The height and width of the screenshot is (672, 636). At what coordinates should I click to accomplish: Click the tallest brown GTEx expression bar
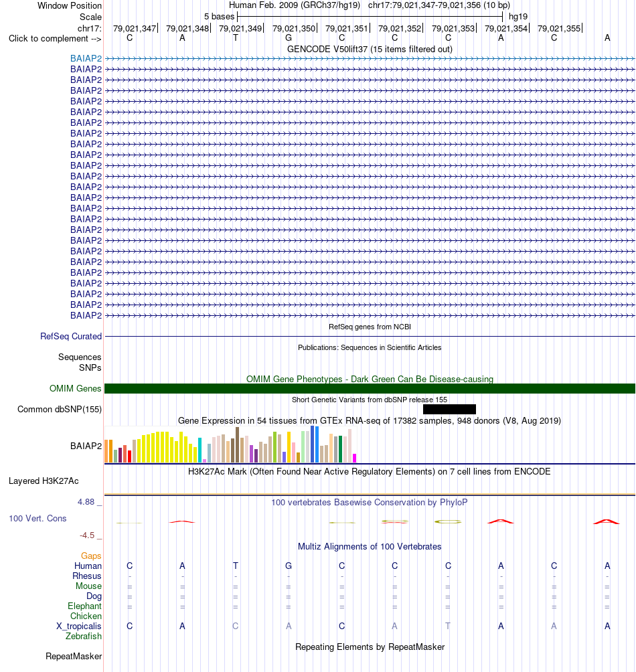tap(238, 445)
